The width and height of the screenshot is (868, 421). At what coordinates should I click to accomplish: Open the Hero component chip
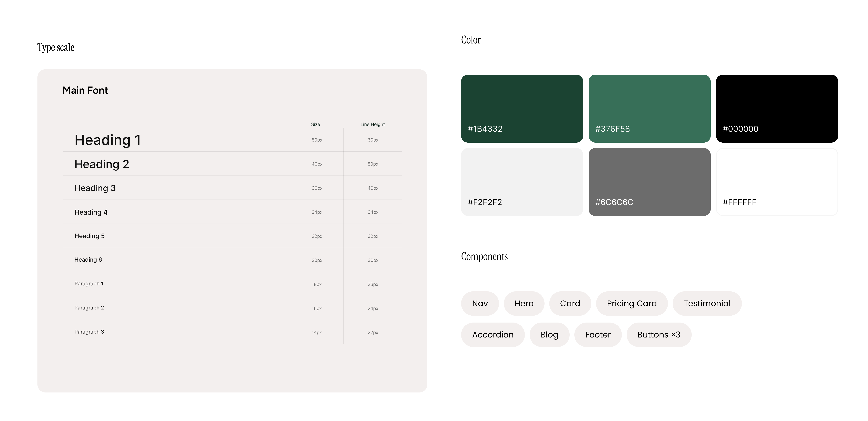pyautogui.click(x=524, y=304)
